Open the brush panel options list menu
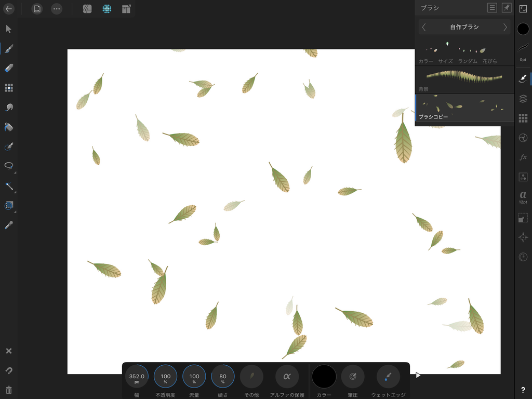This screenshot has width=532, height=399. (491, 7)
